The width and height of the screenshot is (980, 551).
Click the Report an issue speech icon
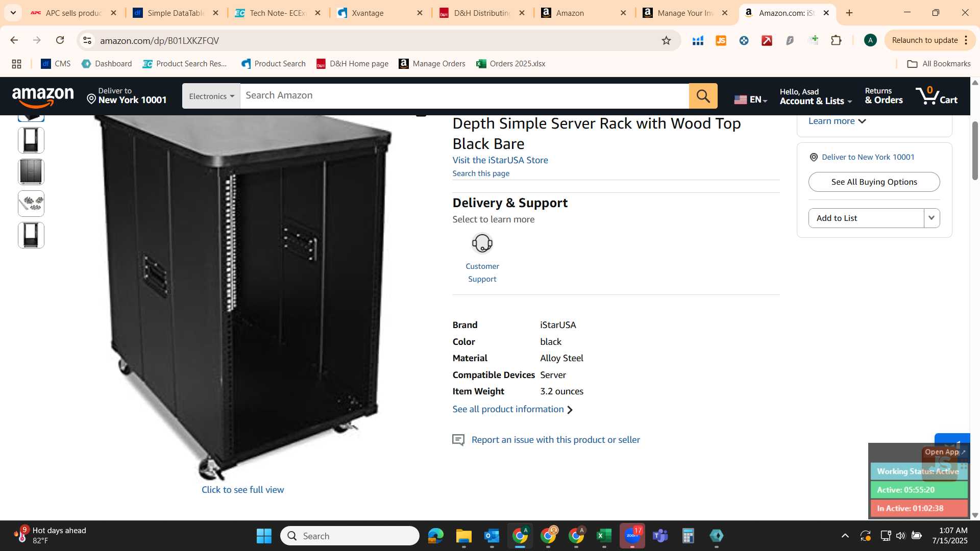tap(458, 440)
